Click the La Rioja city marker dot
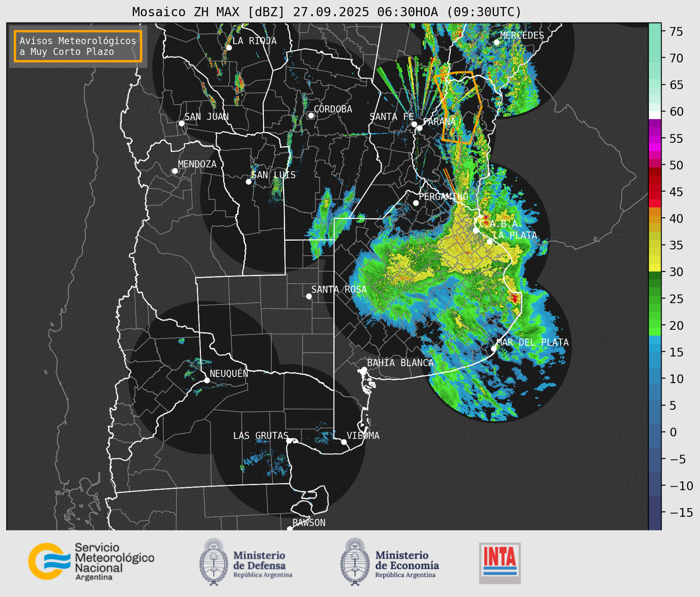The height and width of the screenshot is (597, 700). click(x=229, y=48)
